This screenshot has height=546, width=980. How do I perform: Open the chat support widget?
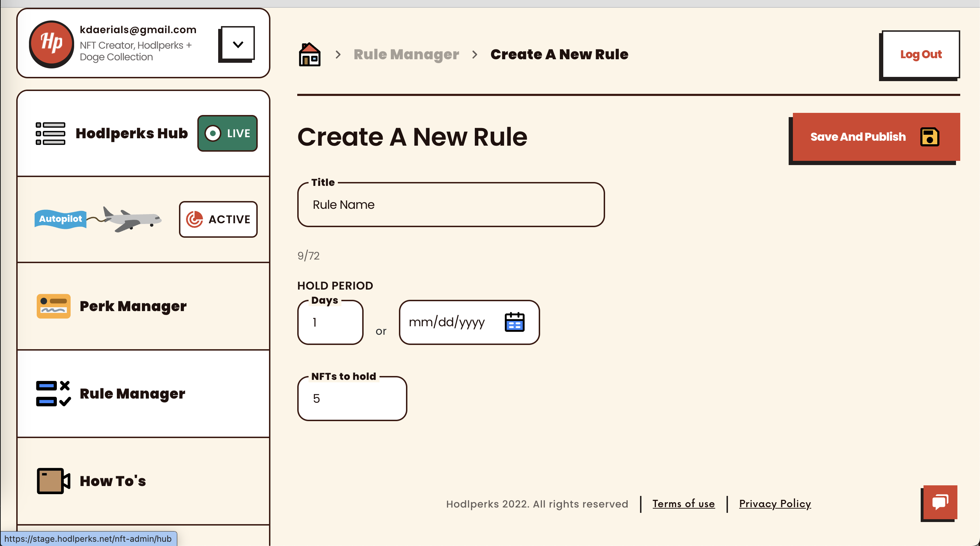coord(940,502)
